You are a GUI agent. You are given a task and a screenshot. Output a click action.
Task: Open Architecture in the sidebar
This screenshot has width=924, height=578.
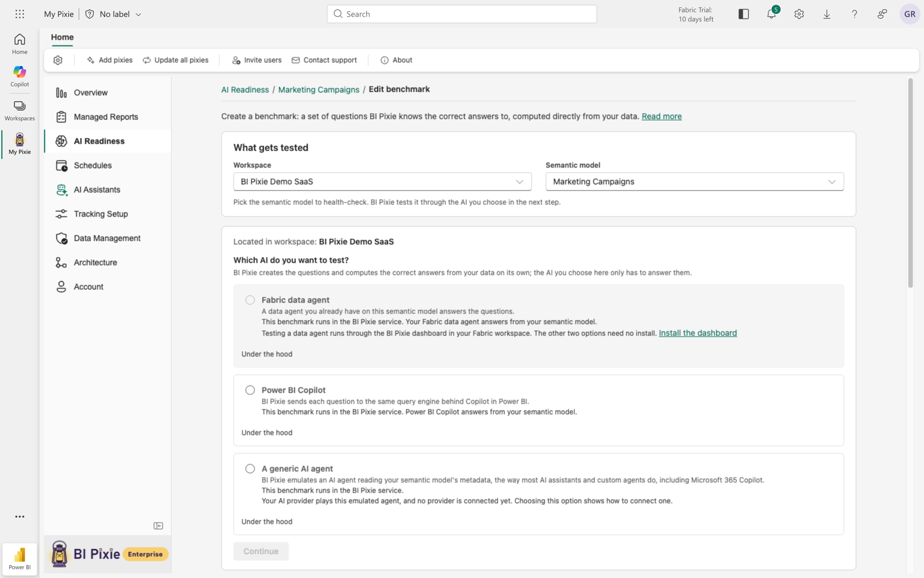107,262
